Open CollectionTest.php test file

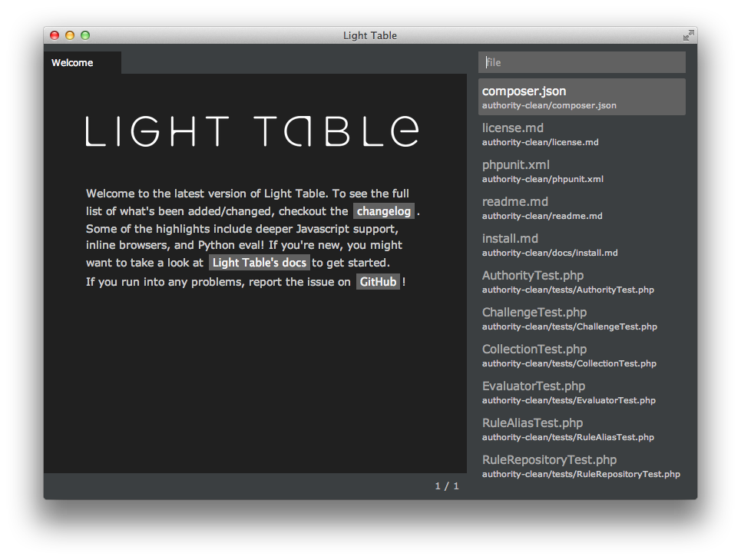point(581,355)
